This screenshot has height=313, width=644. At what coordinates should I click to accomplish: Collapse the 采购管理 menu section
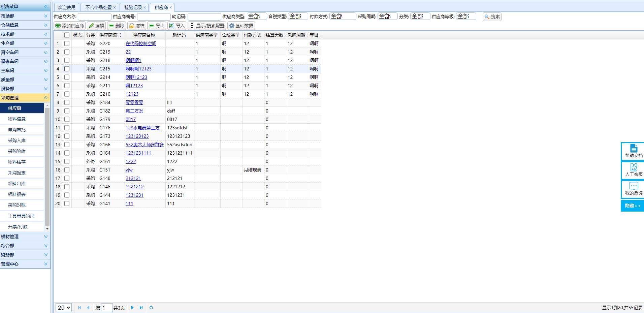(25, 98)
